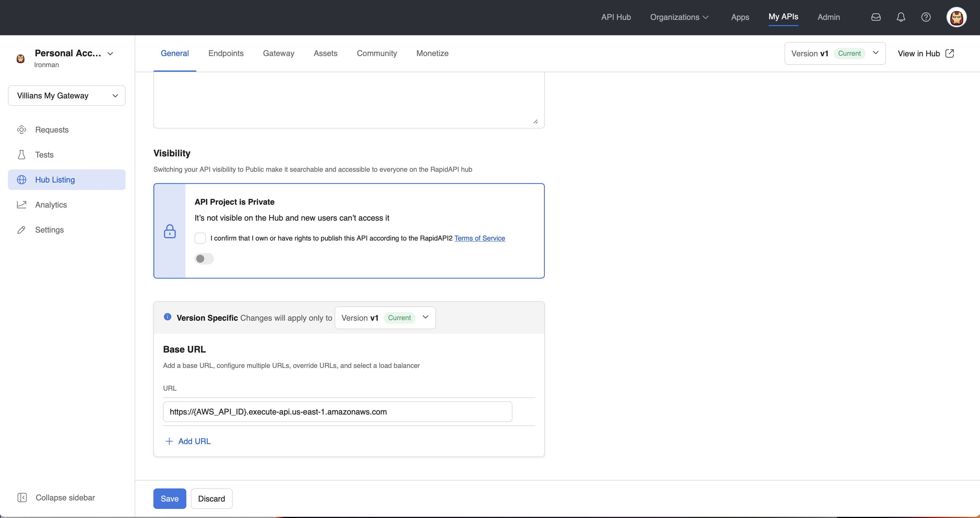This screenshot has width=980, height=518.
Task: Switch to the Monetize tab
Action: click(432, 53)
